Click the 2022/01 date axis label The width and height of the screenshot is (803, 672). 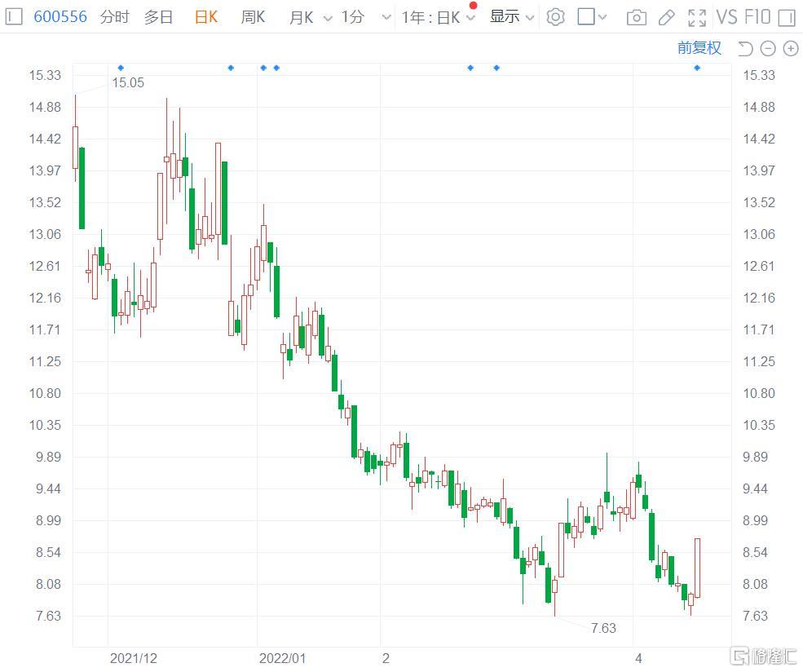pyautogui.click(x=282, y=658)
